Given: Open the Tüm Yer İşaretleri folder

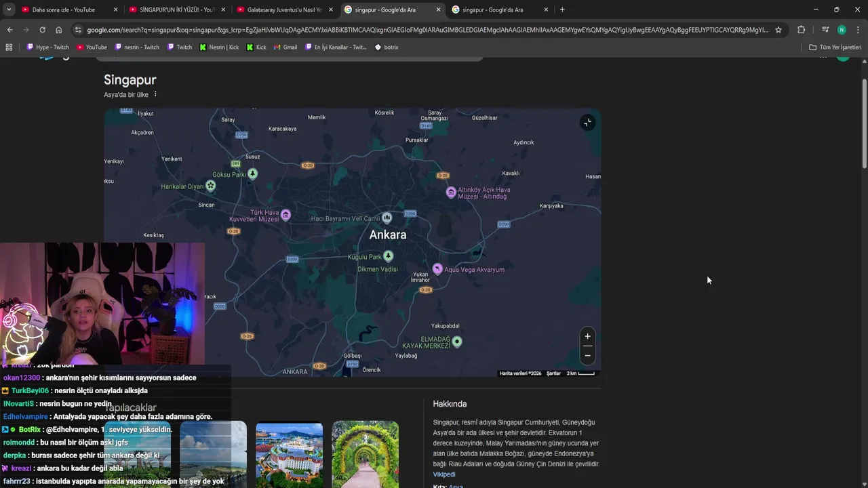Looking at the screenshot, I should click(x=835, y=47).
